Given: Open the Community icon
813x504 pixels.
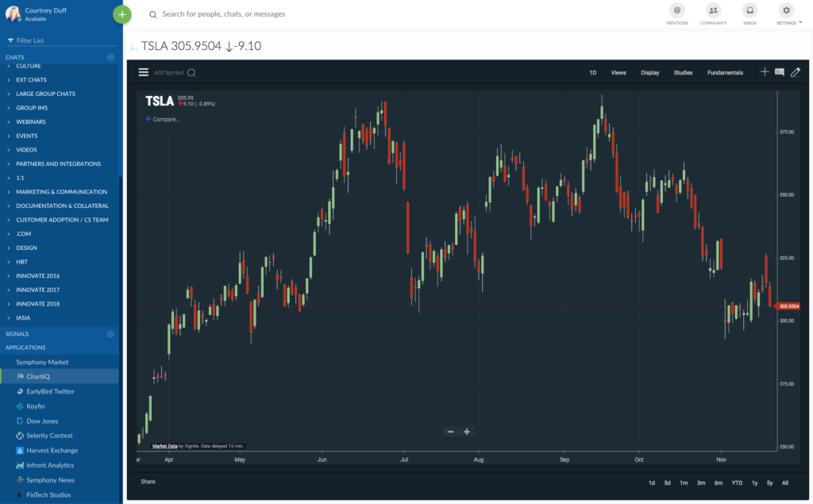Looking at the screenshot, I should point(714,10).
